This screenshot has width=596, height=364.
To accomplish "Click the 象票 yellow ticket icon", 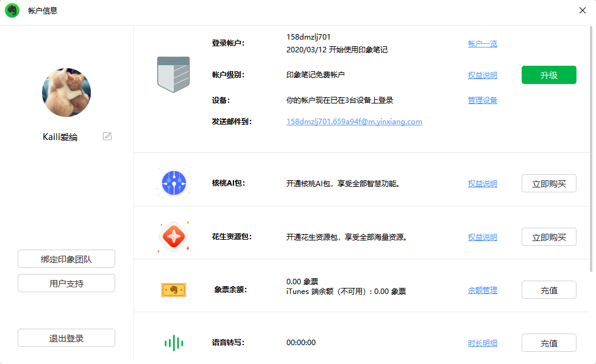I will tap(174, 290).
